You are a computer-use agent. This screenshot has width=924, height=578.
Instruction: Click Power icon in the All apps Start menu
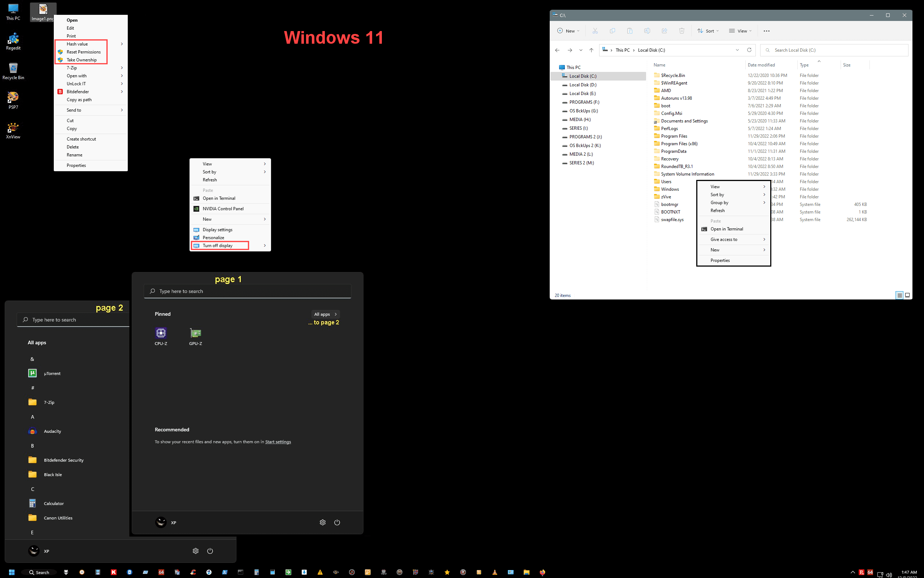click(x=210, y=551)
